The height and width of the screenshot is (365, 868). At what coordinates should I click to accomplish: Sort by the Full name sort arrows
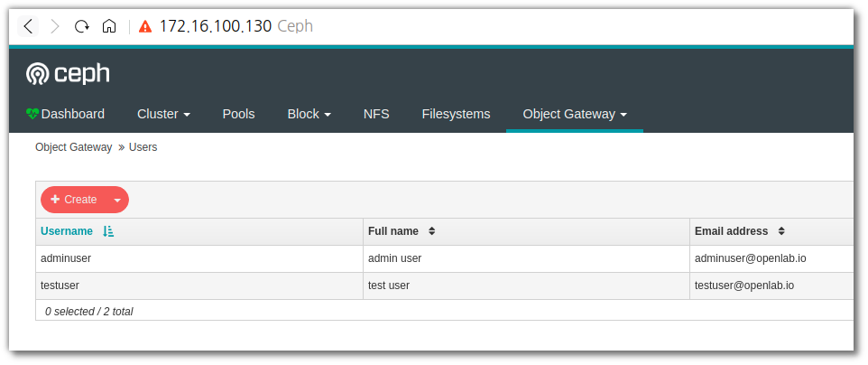[x=432, y=231]
